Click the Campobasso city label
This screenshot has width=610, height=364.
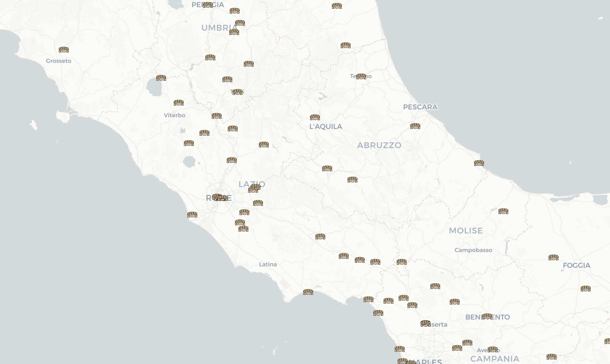[473, 250]
